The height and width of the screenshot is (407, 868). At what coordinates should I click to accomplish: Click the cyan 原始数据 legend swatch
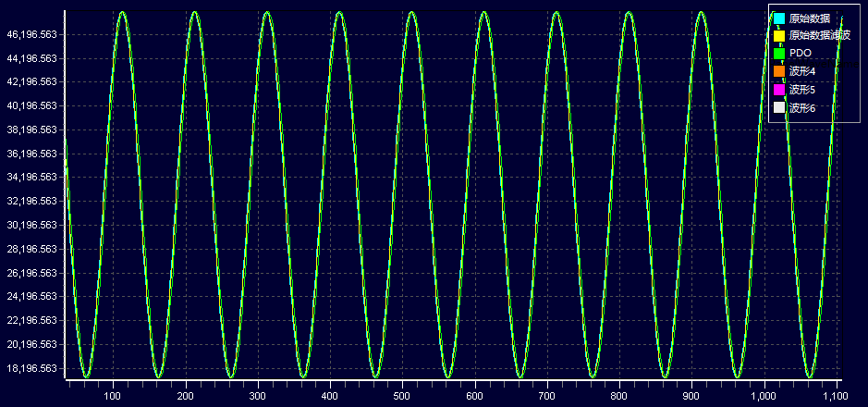point(779,18)
